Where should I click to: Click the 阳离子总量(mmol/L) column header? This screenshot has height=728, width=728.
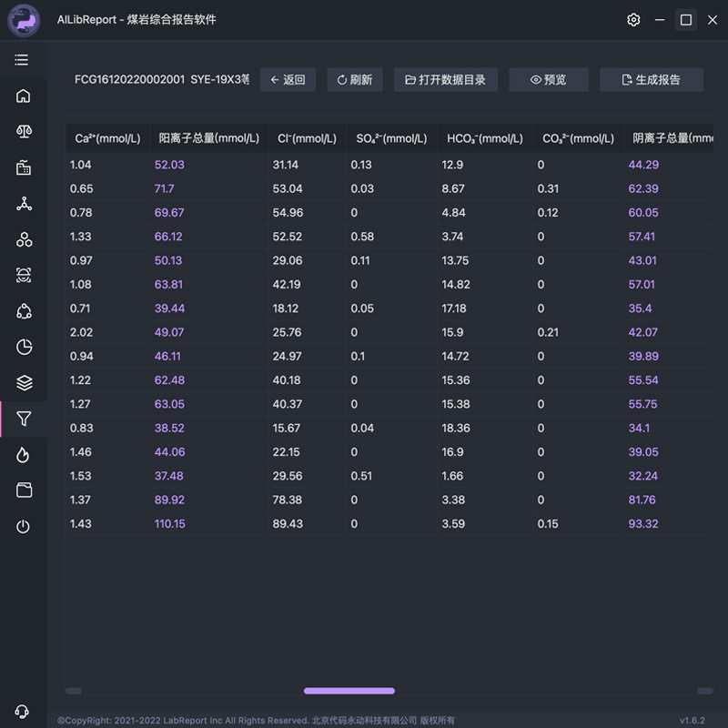click(x=209, y=138)
